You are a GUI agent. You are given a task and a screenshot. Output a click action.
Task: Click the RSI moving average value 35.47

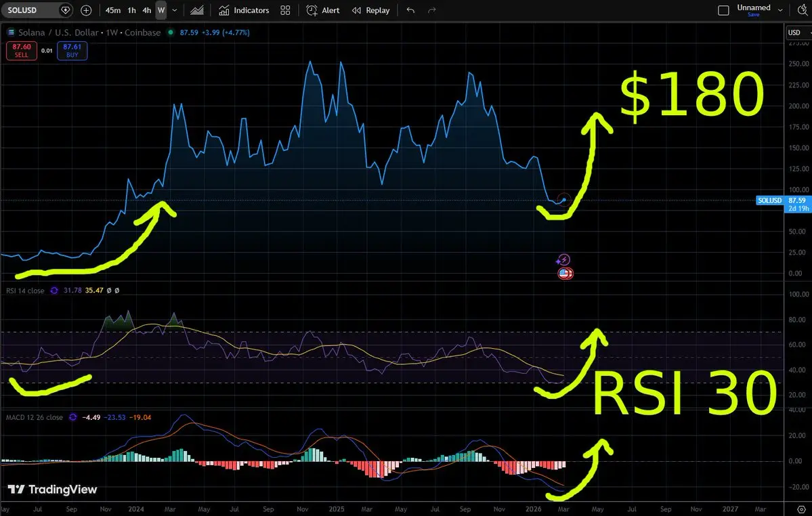click(x=94, y=291)
